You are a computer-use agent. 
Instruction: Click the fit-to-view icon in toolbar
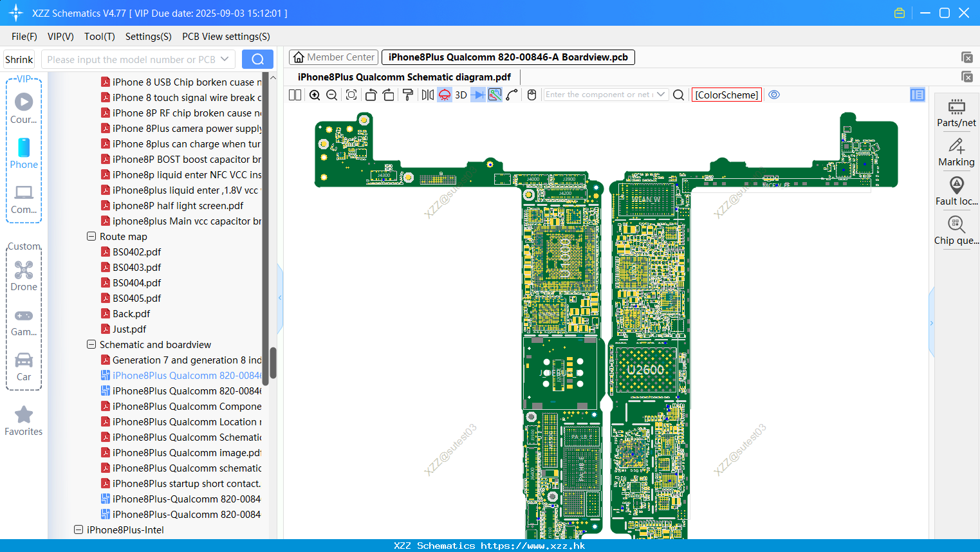(351, 95)
